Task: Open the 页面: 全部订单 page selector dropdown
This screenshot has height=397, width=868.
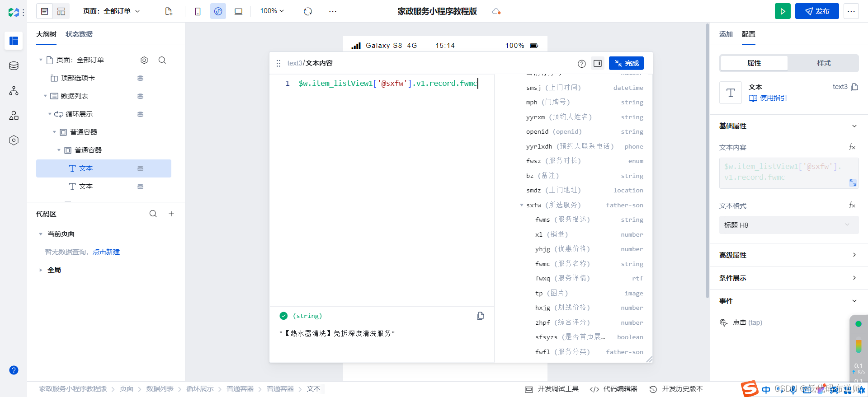Action: (112, 11)
